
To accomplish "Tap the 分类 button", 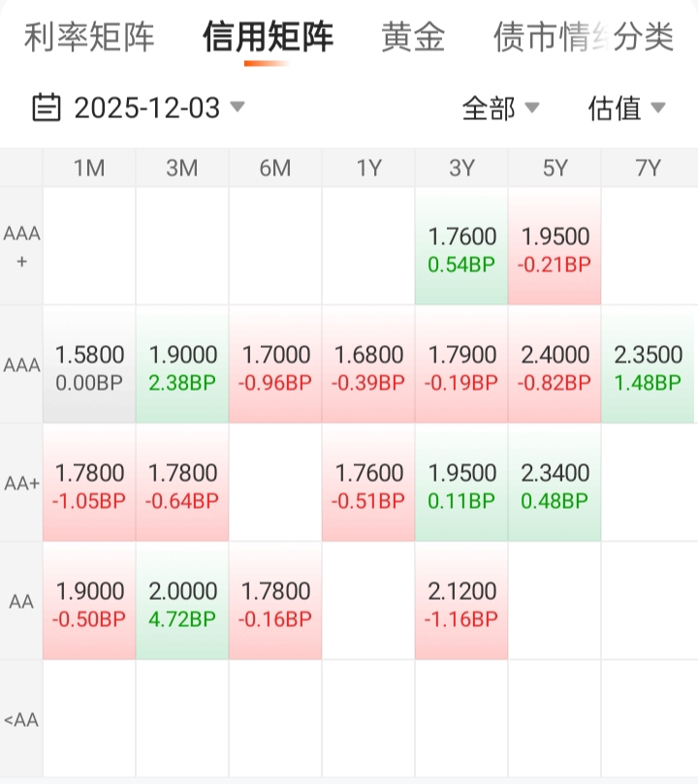I will 645,38.
